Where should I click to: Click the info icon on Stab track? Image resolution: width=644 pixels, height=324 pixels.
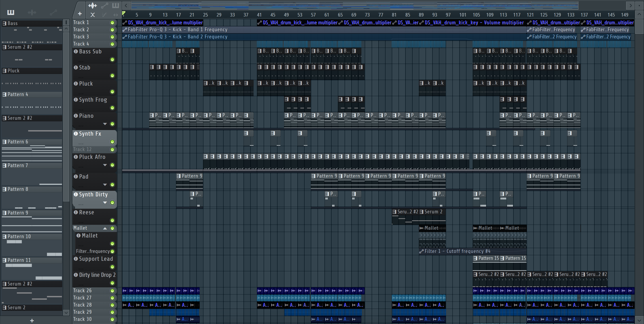(76, 67)
